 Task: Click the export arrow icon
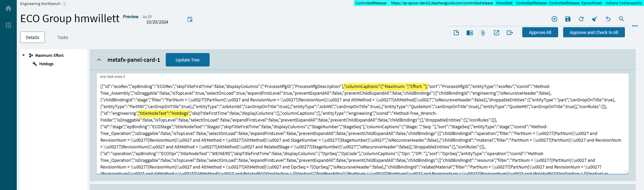[510, 33]
